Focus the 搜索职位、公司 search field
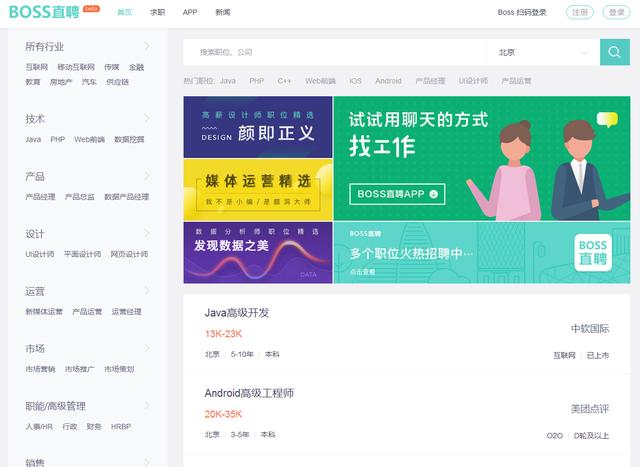 [x=335, y=52]
